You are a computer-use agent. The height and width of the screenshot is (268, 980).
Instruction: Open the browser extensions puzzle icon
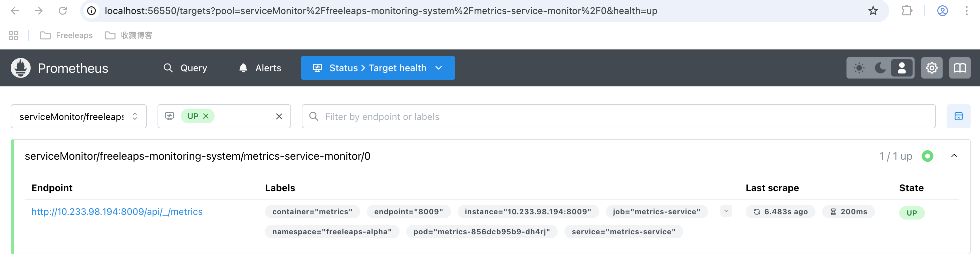point(907,11)
